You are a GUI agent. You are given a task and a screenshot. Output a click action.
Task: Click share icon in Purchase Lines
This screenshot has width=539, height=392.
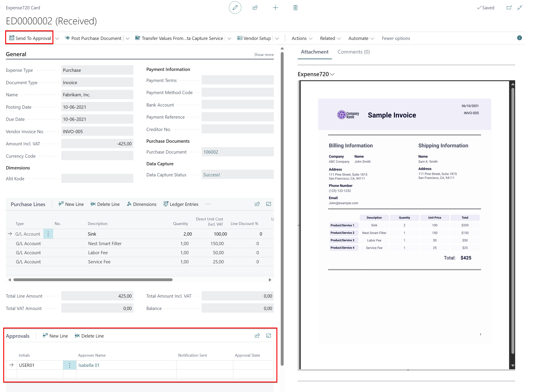click(257, 204)
